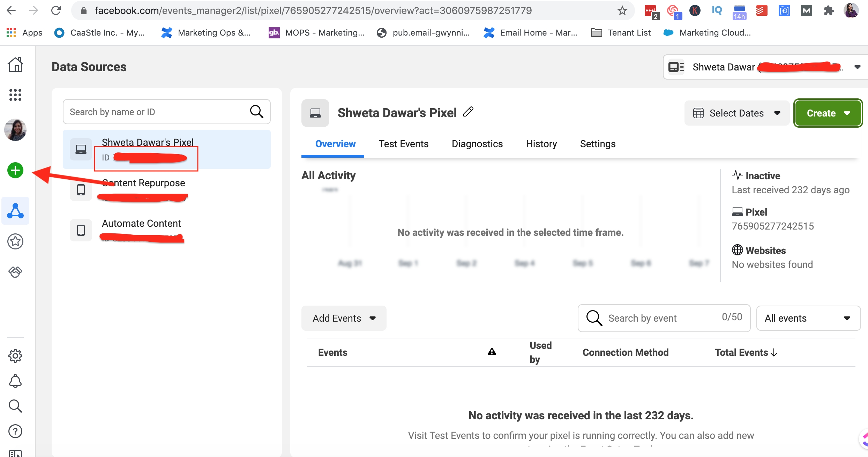
Task: Open Partner Integrations handshake icon
Action: click(15, 272)
